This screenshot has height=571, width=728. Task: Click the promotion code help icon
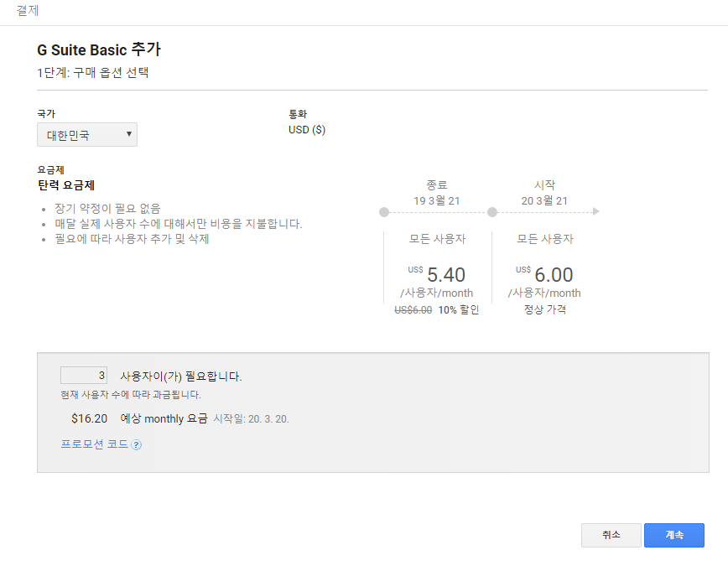tap(136, 444)
